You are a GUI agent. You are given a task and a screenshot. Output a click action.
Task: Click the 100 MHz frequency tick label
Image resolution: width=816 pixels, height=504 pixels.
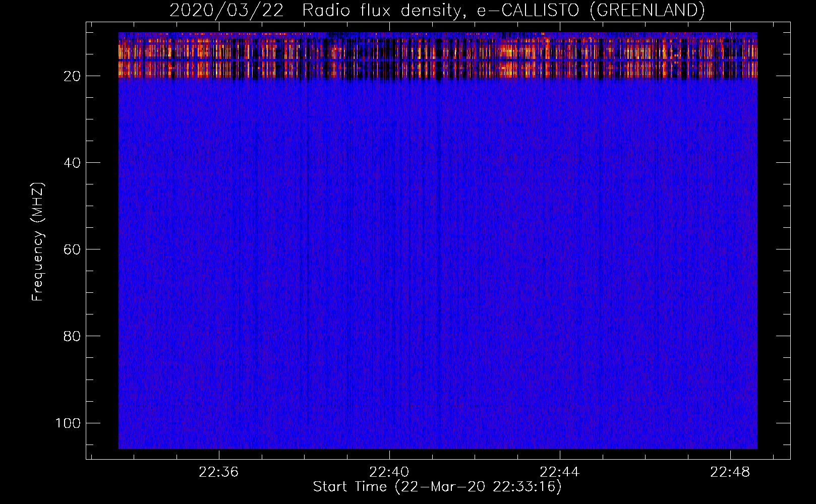coord(68,423)
